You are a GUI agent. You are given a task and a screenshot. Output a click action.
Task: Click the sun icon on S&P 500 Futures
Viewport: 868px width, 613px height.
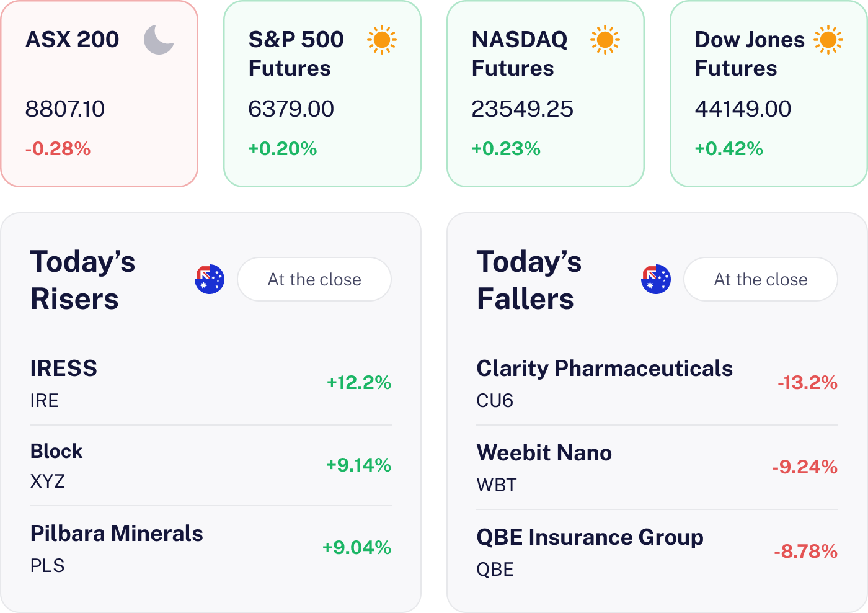click(x=382, y=40)
